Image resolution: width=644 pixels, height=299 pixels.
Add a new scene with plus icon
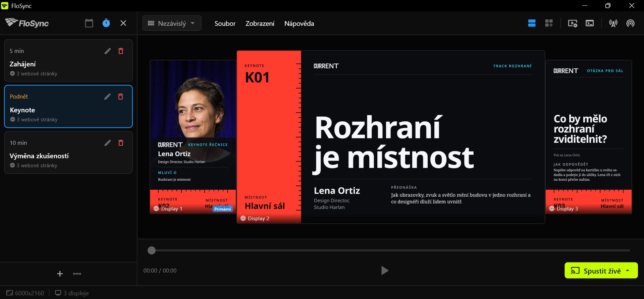coord(60,274)
